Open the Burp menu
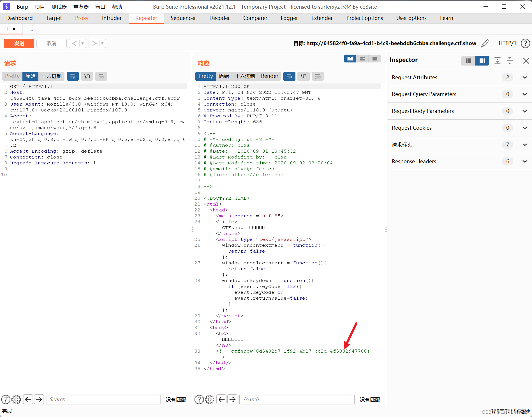This screenshot has width=532, height=417. [22, 7]
